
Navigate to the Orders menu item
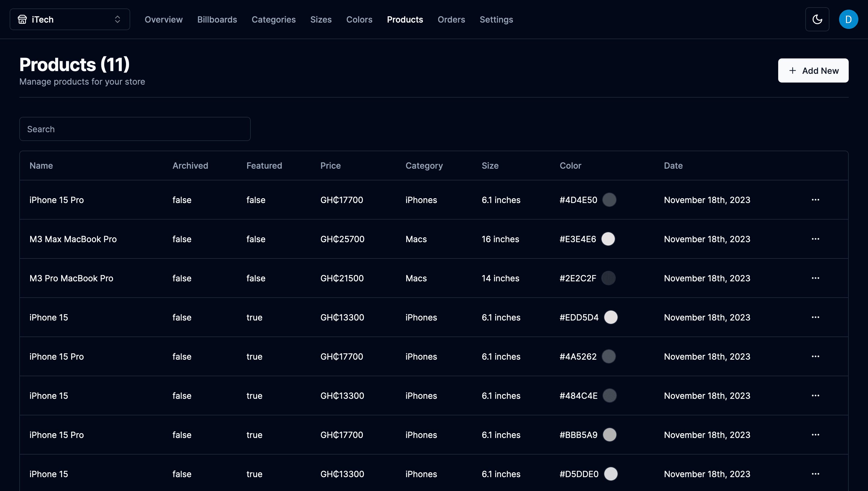pos(451,19)
